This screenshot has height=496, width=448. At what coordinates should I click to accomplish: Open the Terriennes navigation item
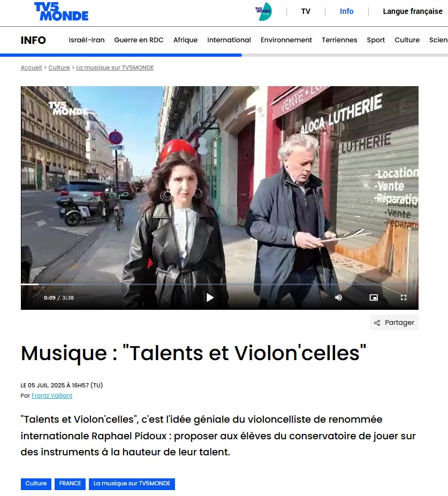click(x=339, y=40)
